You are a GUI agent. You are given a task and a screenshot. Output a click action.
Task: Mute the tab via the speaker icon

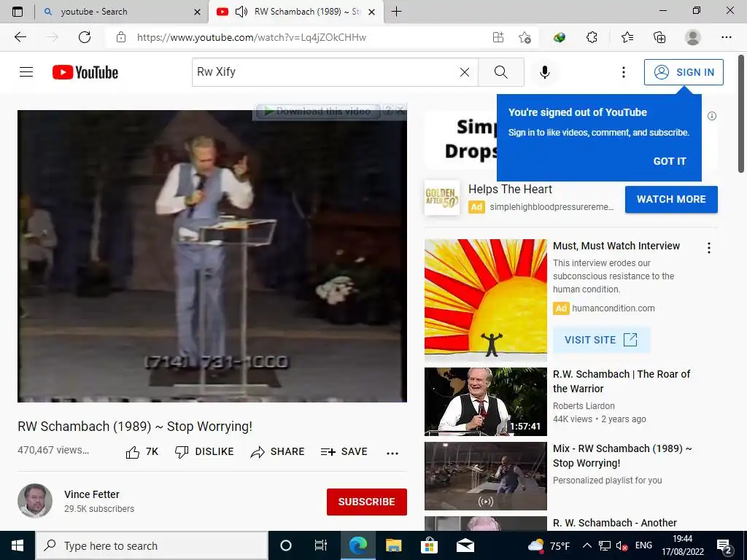tap(241, 12)
